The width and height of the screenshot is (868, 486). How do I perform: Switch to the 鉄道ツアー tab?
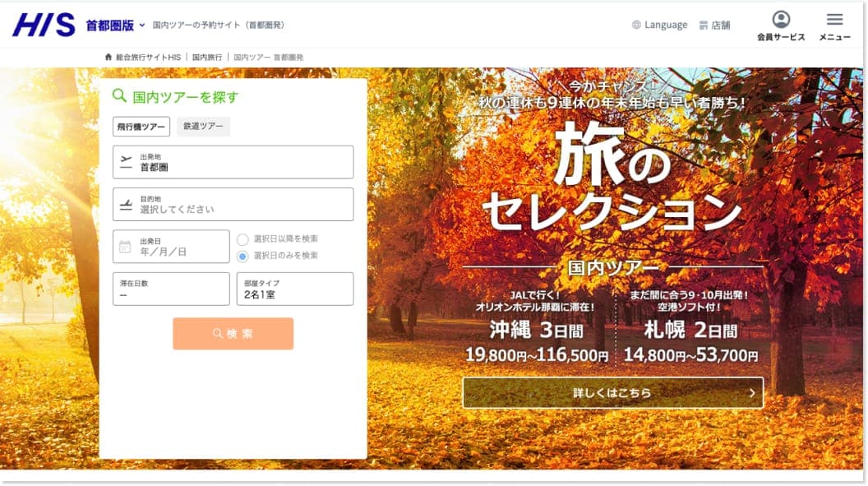(203, 127)
